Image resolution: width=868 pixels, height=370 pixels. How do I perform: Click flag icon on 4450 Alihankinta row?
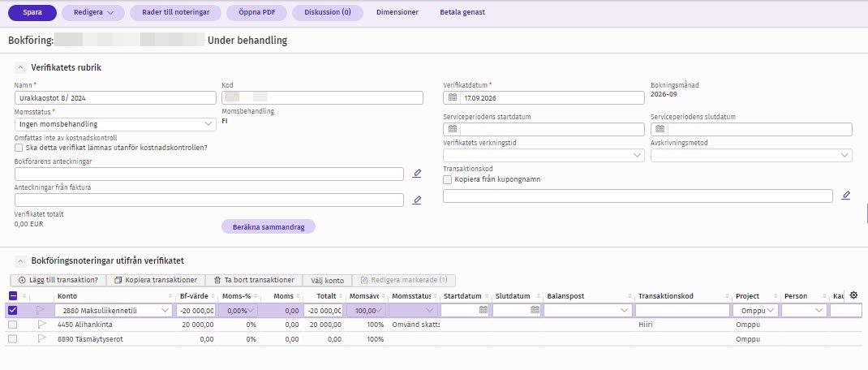(x=41, y=325)
